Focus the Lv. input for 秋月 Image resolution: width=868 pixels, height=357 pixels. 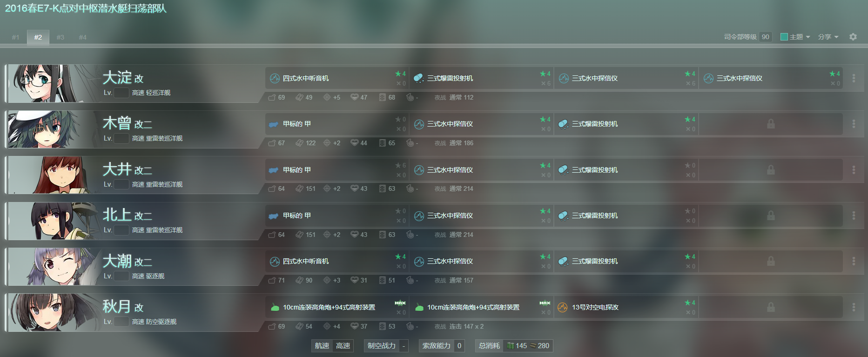coord(121,322)
